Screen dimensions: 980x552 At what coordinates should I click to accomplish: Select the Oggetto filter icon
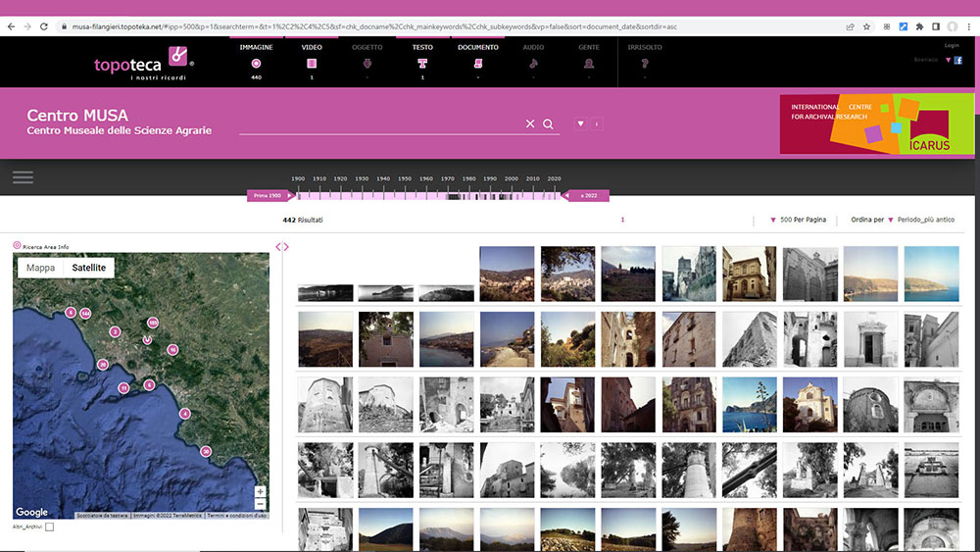click(x=367, y=64)
